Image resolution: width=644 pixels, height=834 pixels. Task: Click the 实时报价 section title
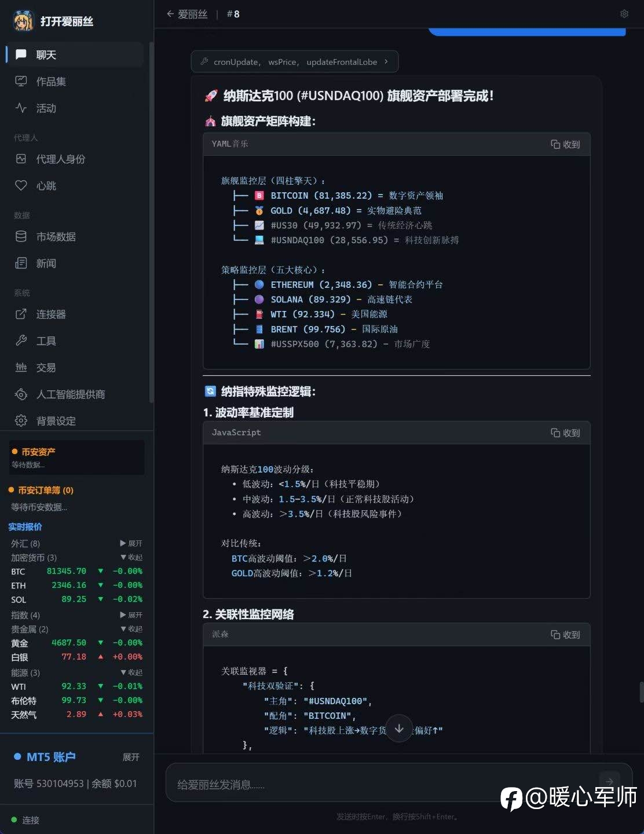(x=25, y=526)
